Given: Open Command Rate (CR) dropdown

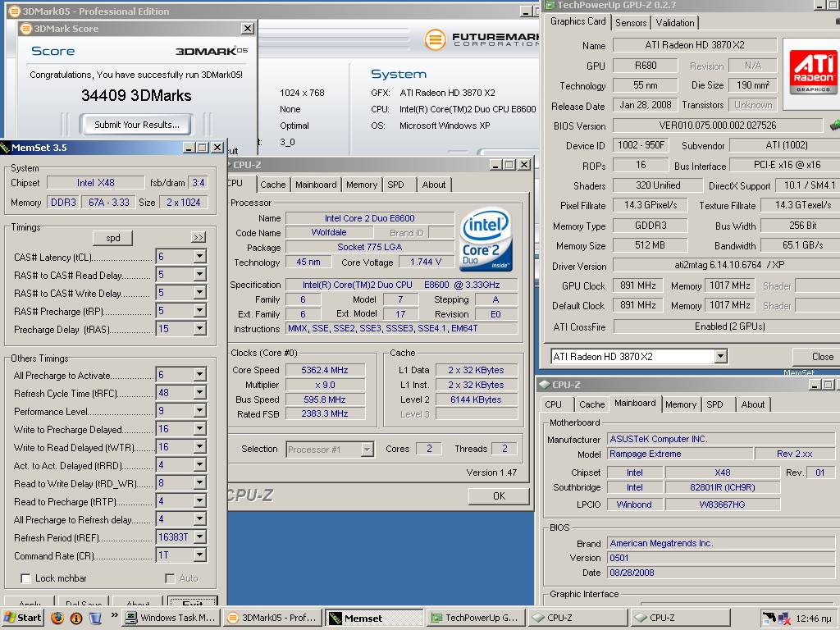Looking at the screenshot, I should coord(199,555).
